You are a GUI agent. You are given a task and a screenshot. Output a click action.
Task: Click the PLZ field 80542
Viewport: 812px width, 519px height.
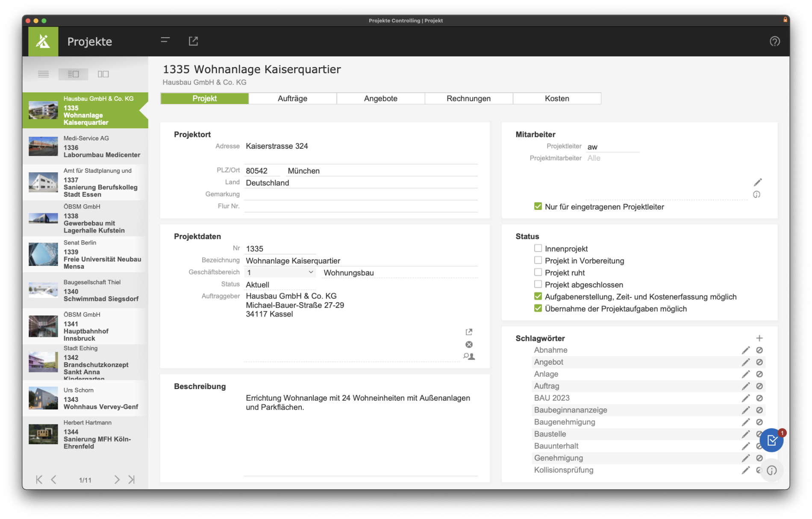click(x=262, y=171)
